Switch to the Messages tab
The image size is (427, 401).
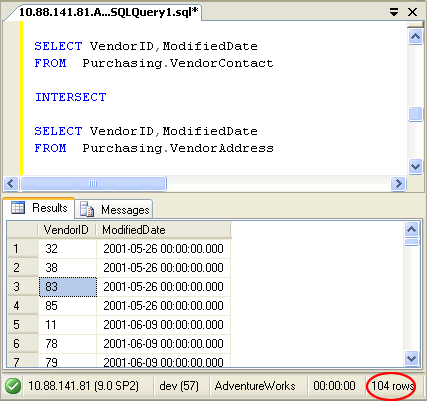(x=114, y=210)
